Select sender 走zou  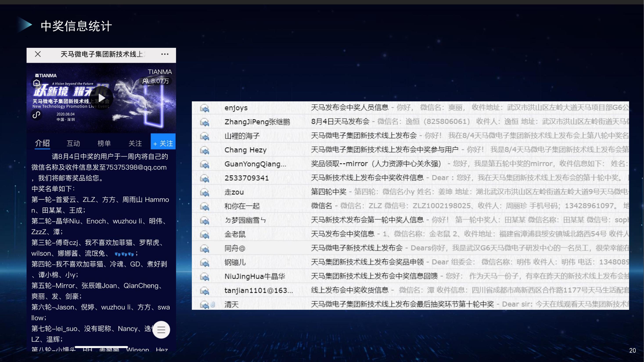[234, 192]
